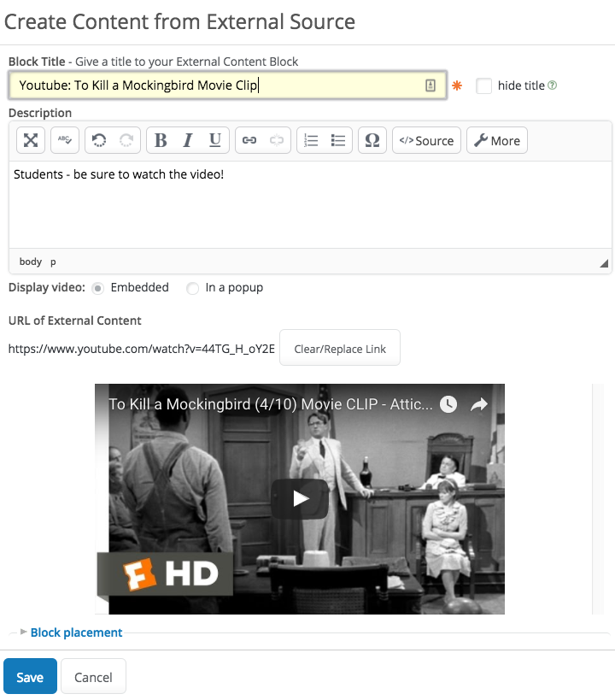Click the contact card icon in the title field

click(x=430, y=85)
